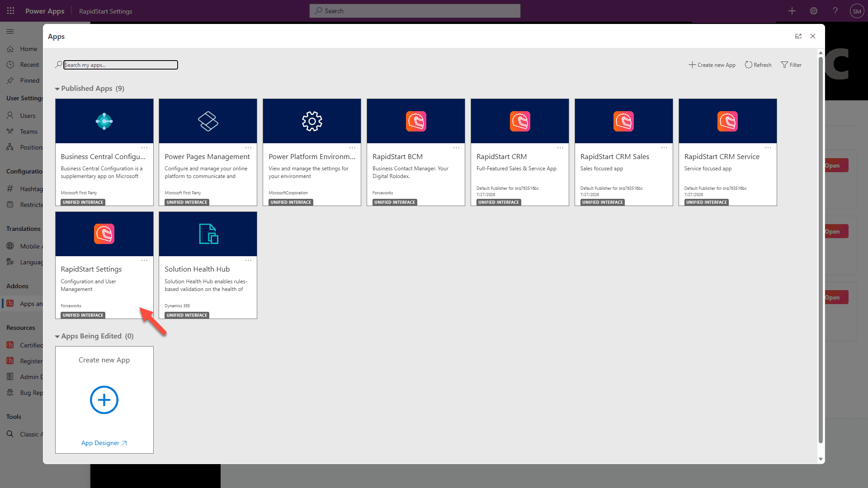
Task: Open the app launcher waffle icon
Action: pos(11,11)
